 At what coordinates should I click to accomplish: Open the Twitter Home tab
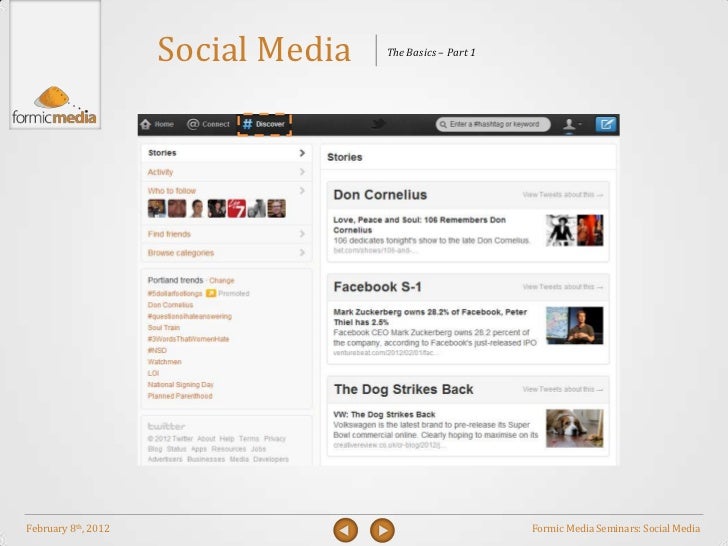click(157, 124)
